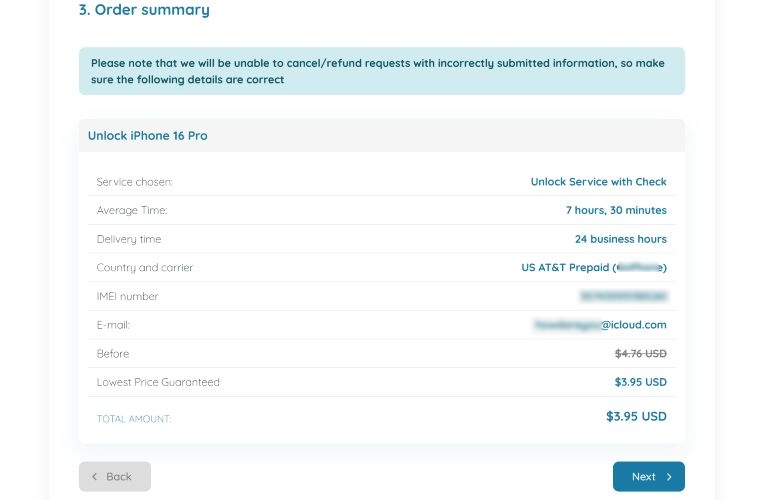This screenshot has height=500, width=762.
Task: Select the US AT&T Prepaid carrier value
Action: [x=593, y=268]
